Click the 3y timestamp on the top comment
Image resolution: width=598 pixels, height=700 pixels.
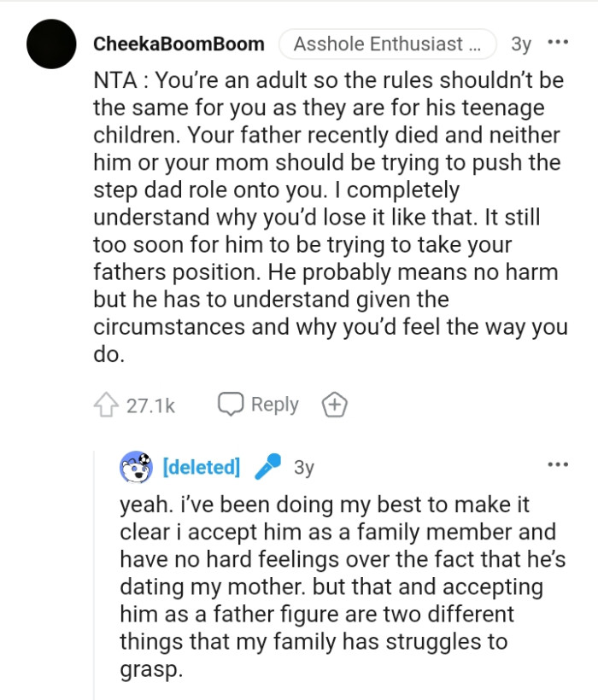(x=518, y=42)
